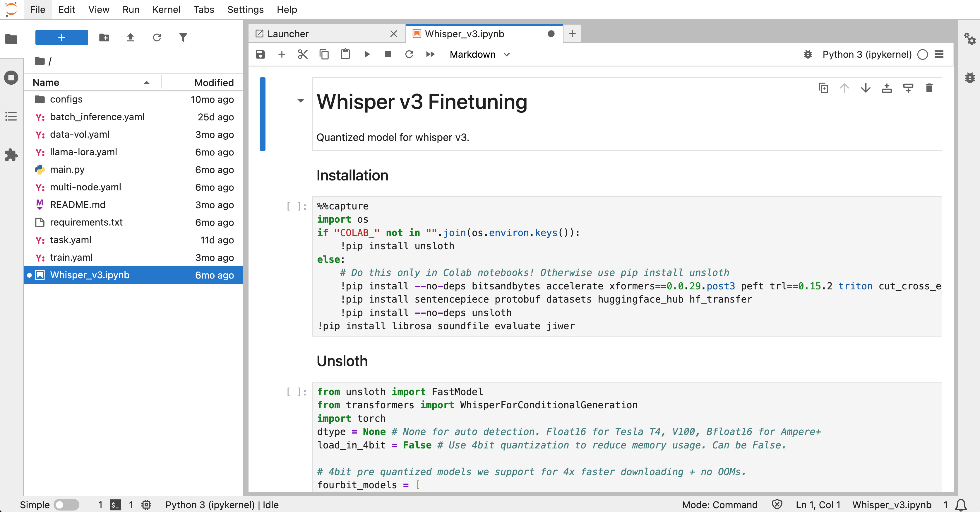Open the Kernel menu

pyautogui.click(x=166, y=9)
